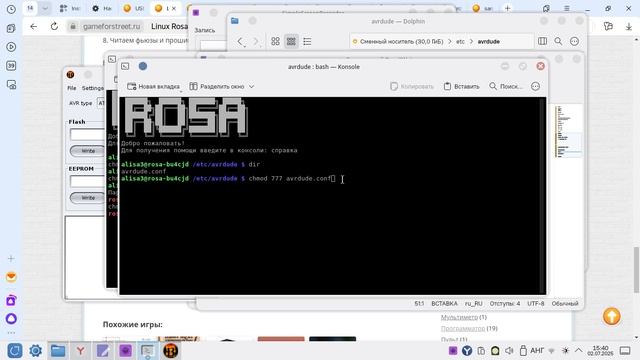This screenshot has height=360, width=640.
Task: Click the Flash file input field
Action: tap(87, 135)
